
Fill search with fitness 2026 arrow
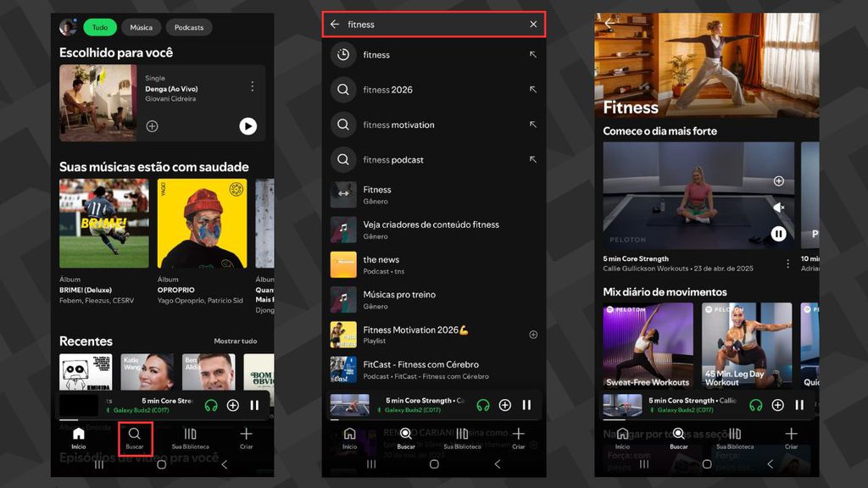click(532, 90)
